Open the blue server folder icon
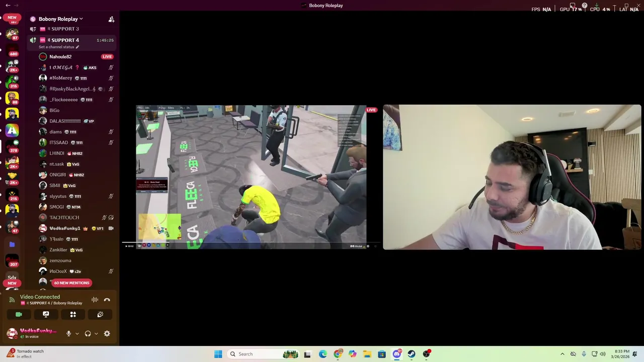Image resolution: width=644 pixels, height=362 pixels. coord(12,244)
